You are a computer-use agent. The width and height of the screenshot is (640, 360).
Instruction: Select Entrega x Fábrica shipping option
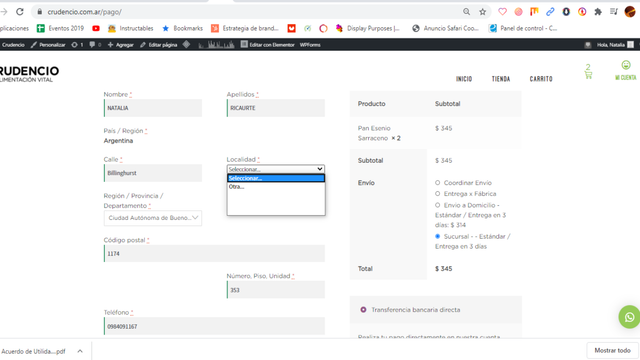pos(438,194)
